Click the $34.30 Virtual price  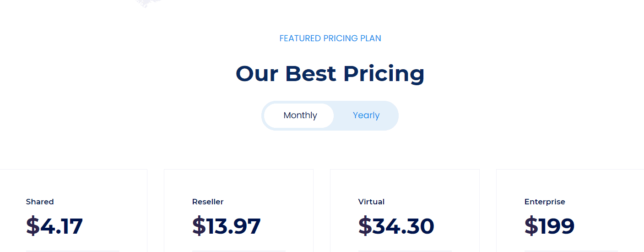[x=396, y=226]
